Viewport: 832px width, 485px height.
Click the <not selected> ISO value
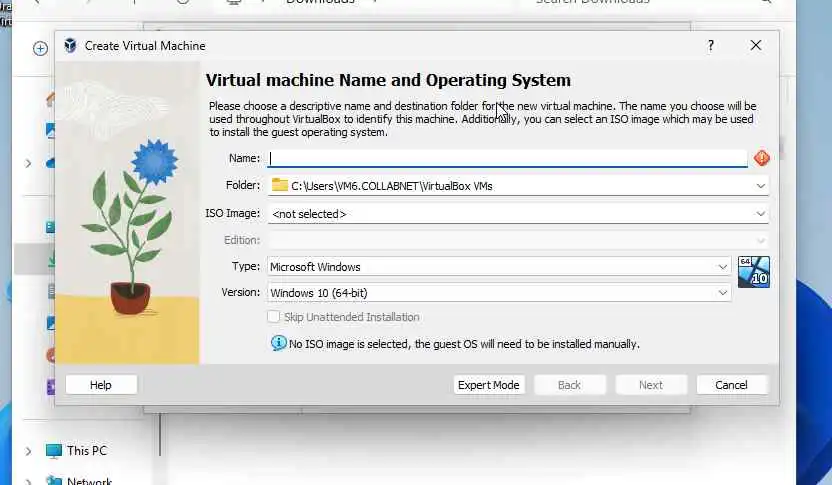pyautogui.click(x=309, y=214)
